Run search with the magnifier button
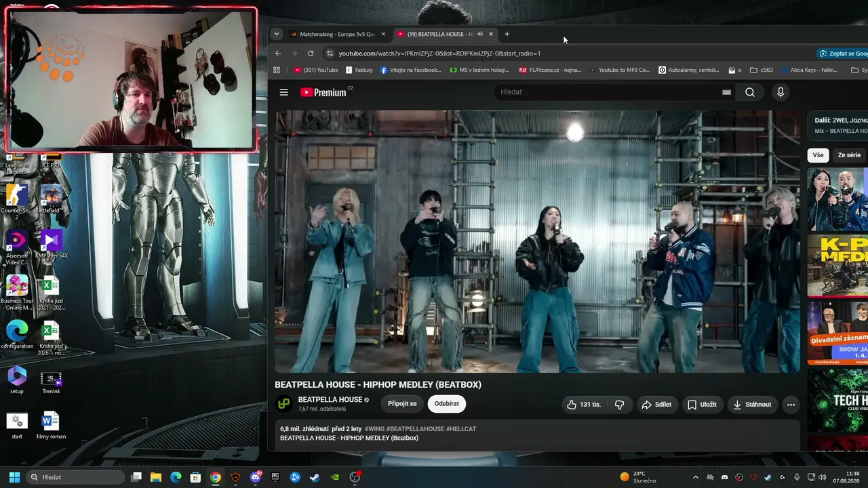 coord(749,92)
